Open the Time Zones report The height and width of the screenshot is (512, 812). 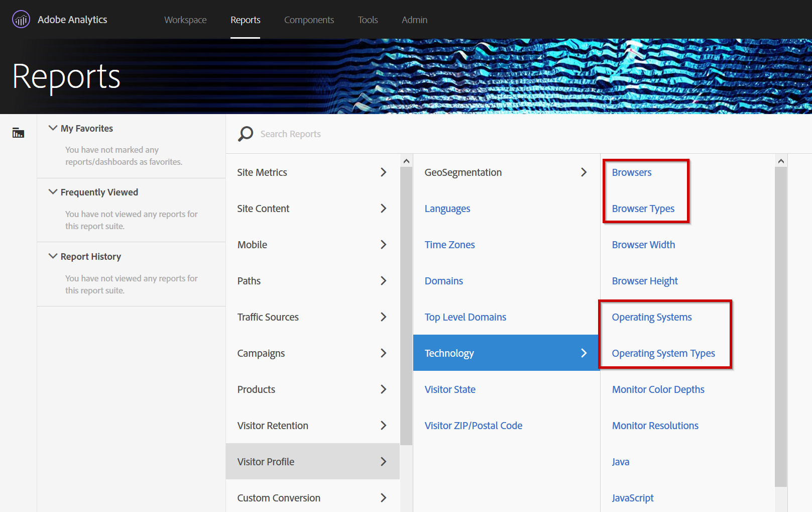click(449, 245)
